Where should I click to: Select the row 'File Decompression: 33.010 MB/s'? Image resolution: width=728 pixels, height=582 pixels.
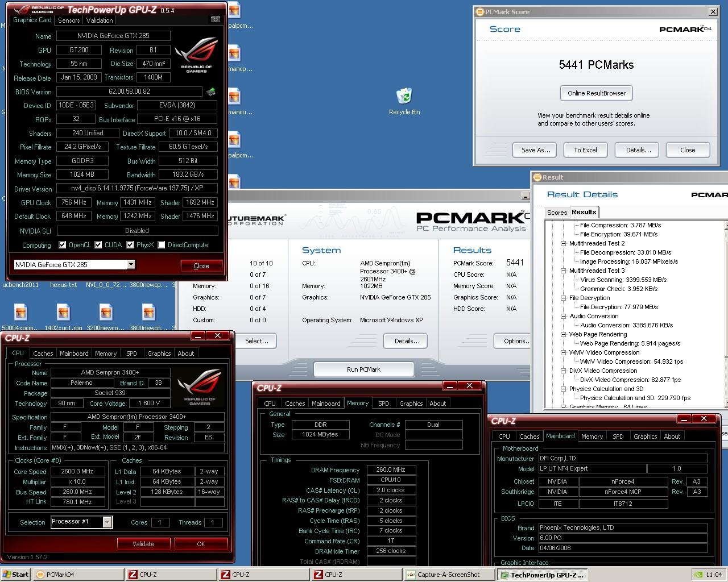(626, 252)
